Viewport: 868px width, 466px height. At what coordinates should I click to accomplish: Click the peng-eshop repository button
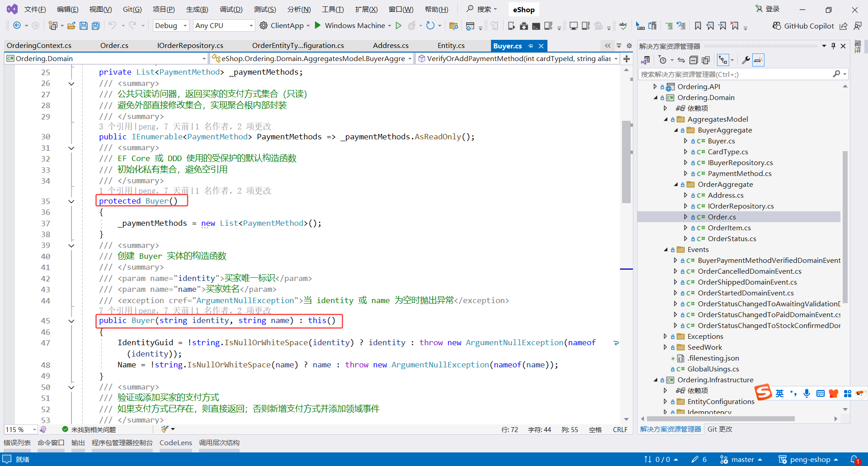[x=808, y=460]
